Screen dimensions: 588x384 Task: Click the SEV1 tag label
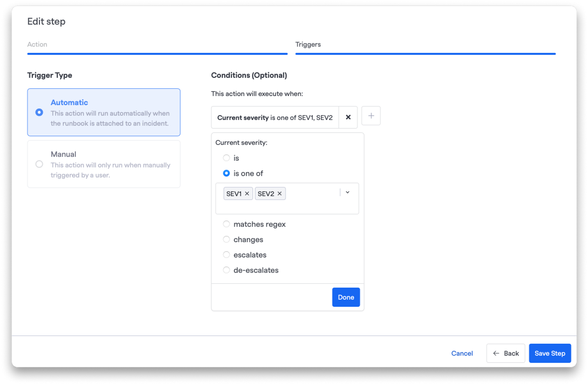(234, 194)
